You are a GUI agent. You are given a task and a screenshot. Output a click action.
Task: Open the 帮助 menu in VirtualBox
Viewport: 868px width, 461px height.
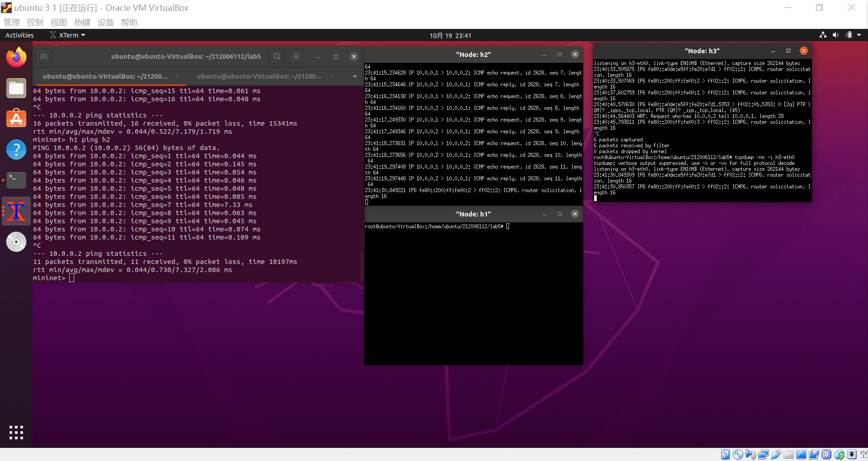pos(129,23)
